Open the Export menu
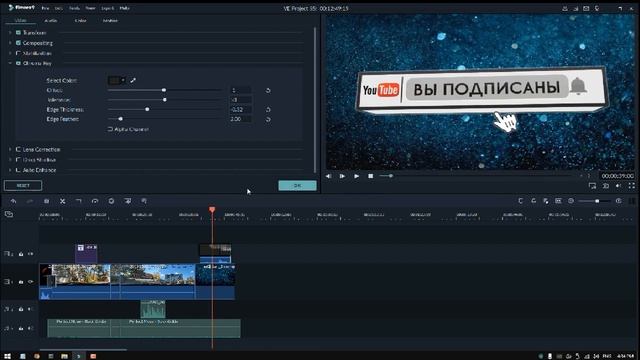The width and height of the screenshot is (640, 360). [x=108, y=8]
